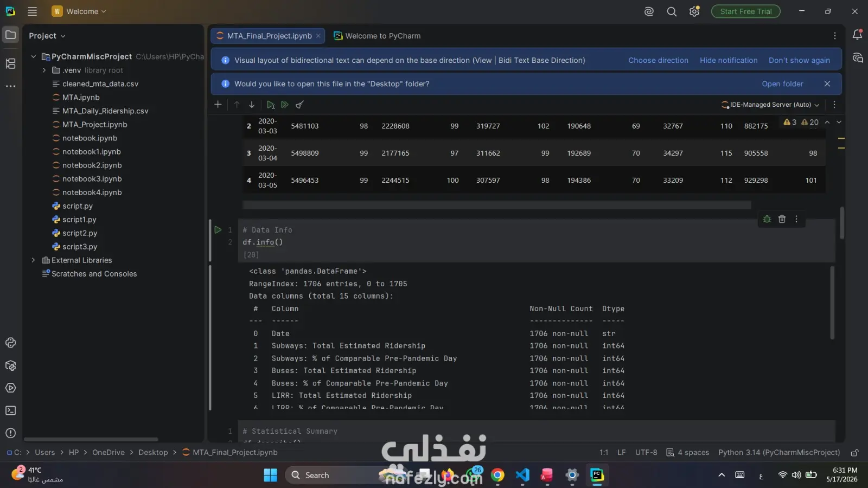868x488 pixels.
Task: Show more tool windows ellipsis icon
Action: point(10,86)
